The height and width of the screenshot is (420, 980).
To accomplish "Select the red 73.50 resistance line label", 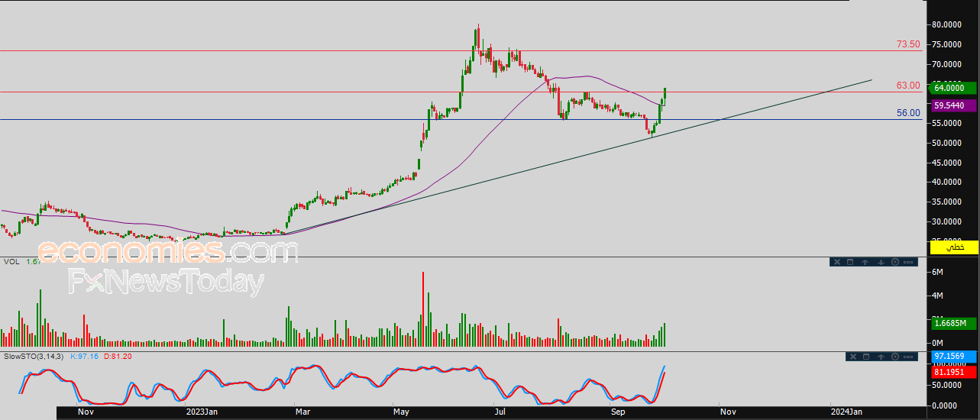I will pos(907,44).
